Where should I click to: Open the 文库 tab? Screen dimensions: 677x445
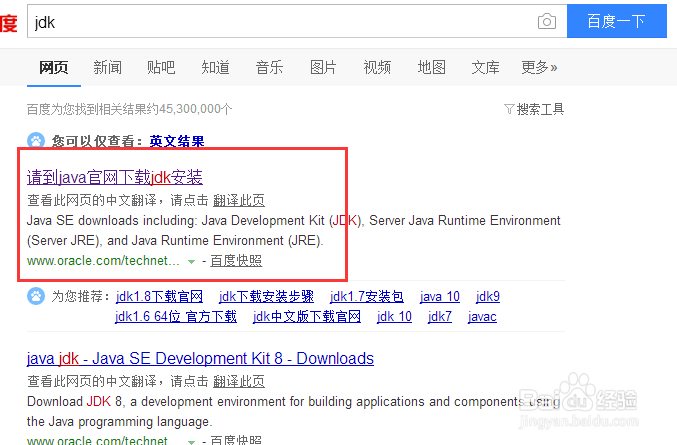[485, 67]
